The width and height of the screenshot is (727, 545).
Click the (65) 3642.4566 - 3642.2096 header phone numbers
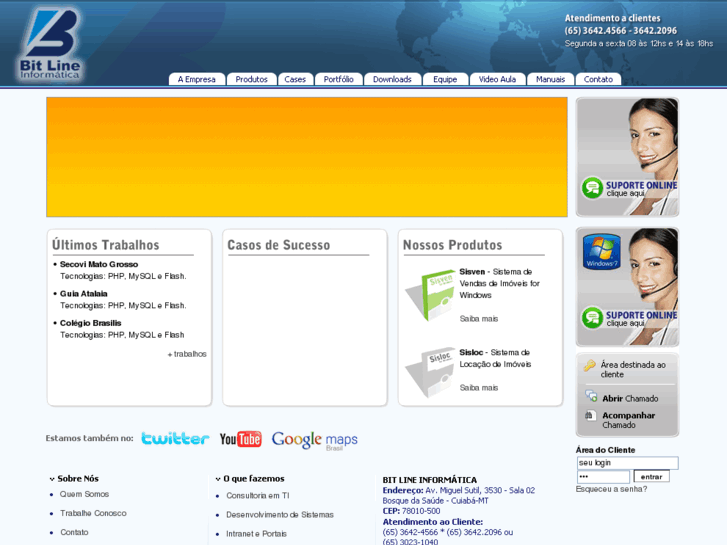pyautogui.click(x=621, y=31)
